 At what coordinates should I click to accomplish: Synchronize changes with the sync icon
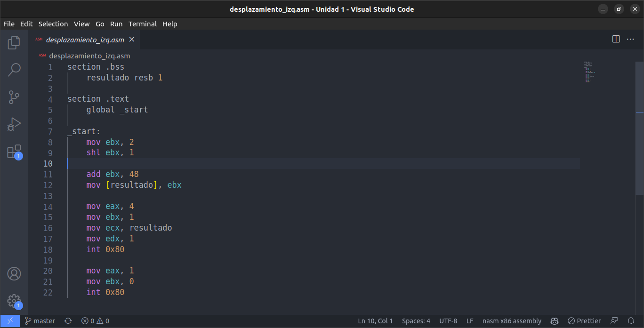68,321
